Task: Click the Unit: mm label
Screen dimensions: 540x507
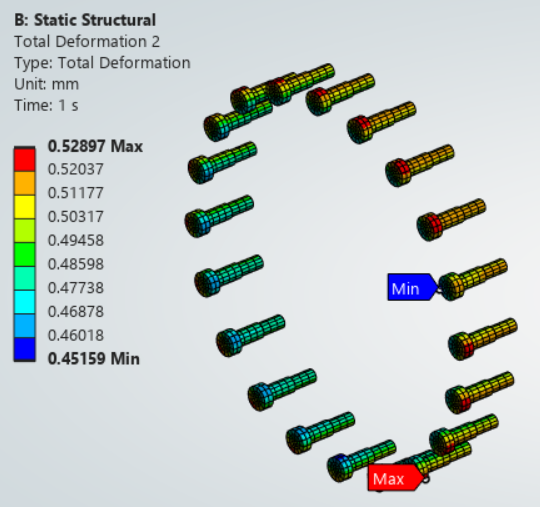Action: coord(46,84)
